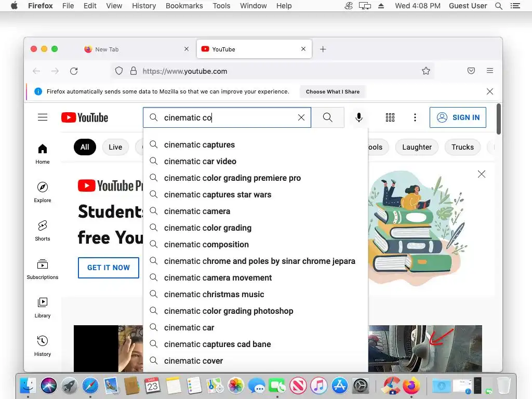The height and width of the screenshot is (399, 532).
Task: Choose 'cinematic captures star wars' suggestion
Action: [256, 194]
